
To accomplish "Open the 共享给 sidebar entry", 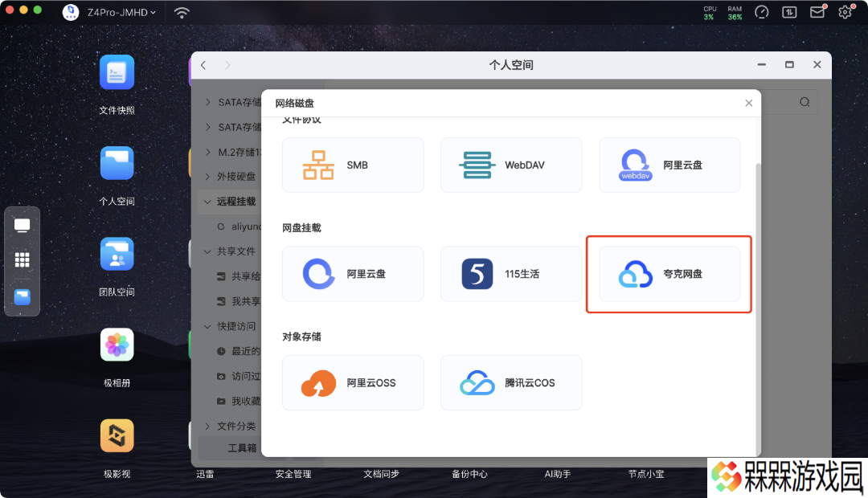I will [239, 276].
